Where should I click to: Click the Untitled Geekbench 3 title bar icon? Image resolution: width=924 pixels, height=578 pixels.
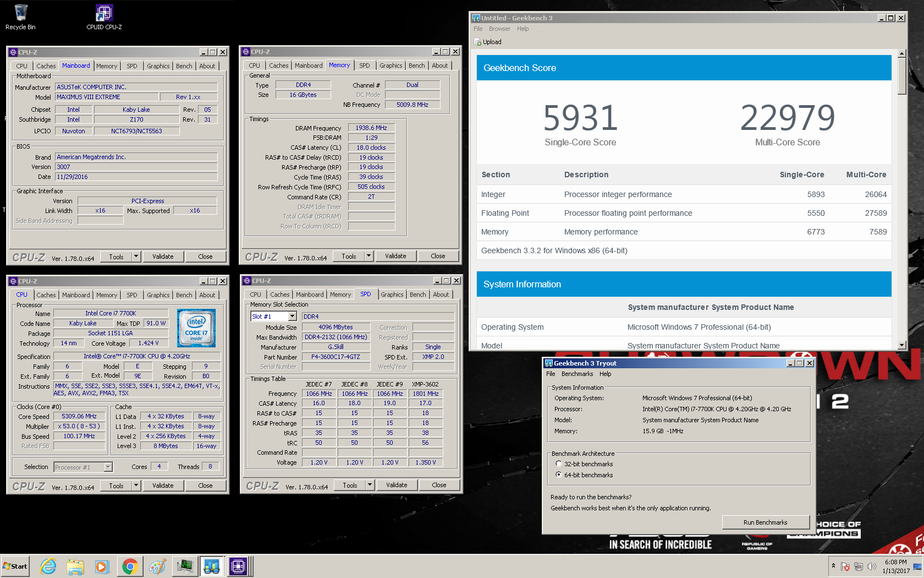pyautogui.click(x=476, y=18)
